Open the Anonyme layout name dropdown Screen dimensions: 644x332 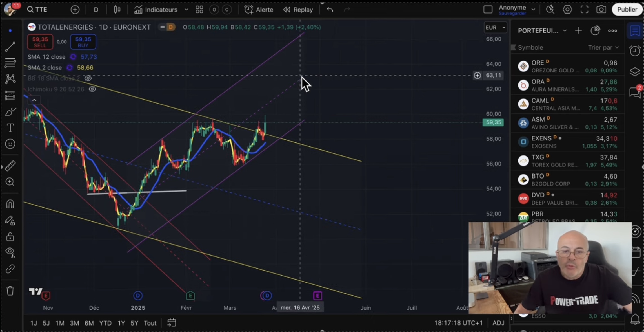(x=517, y=10)
